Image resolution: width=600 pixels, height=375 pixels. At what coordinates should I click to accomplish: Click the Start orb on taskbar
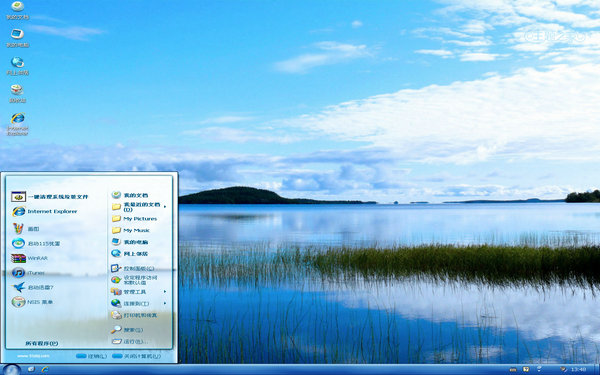[11, 370]
